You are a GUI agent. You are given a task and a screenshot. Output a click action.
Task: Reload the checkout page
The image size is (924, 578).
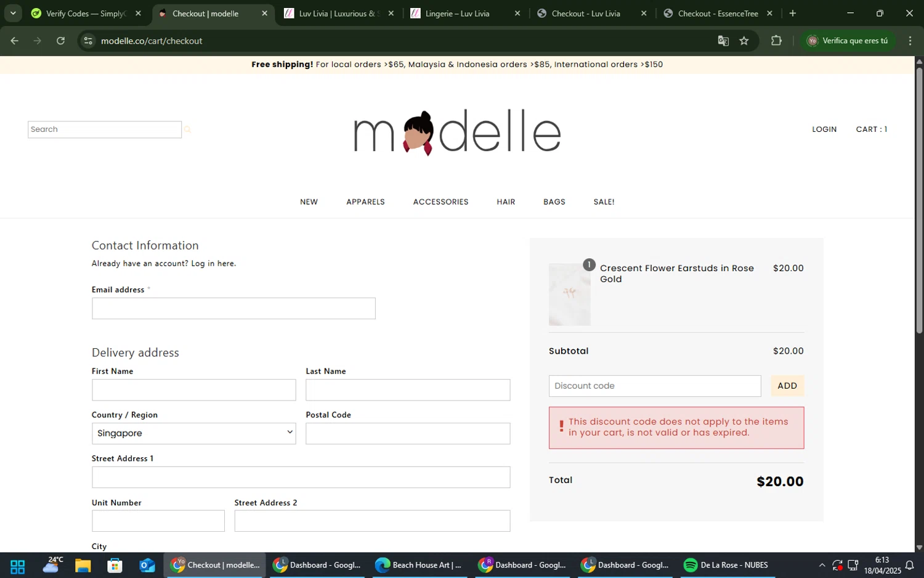(60, 41)
